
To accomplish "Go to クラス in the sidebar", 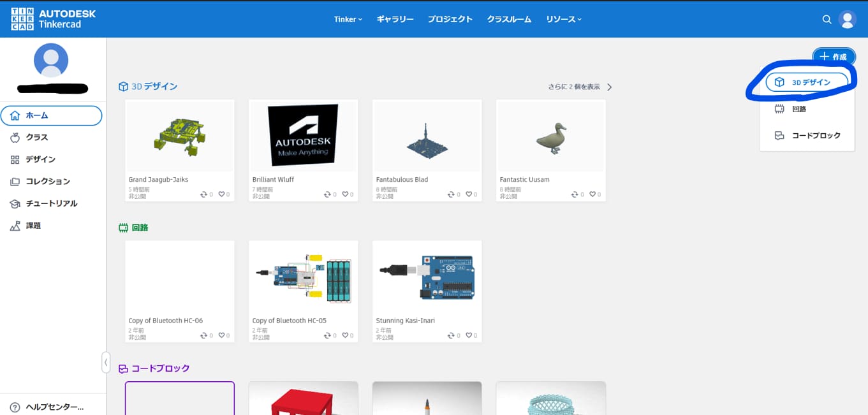I will point(36,138).
